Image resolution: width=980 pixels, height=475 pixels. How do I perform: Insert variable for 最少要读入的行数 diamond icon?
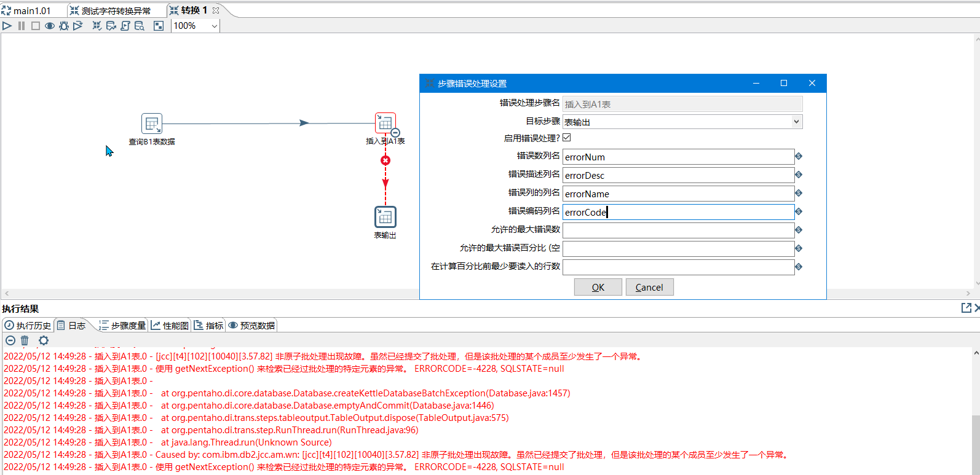click(799, 267)
